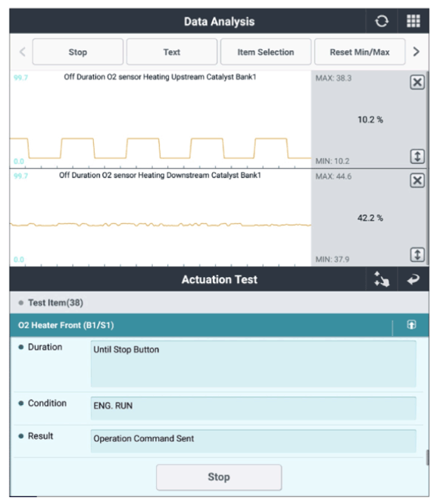
Task: Click the Test Item(38) header row
Action: 219,303
